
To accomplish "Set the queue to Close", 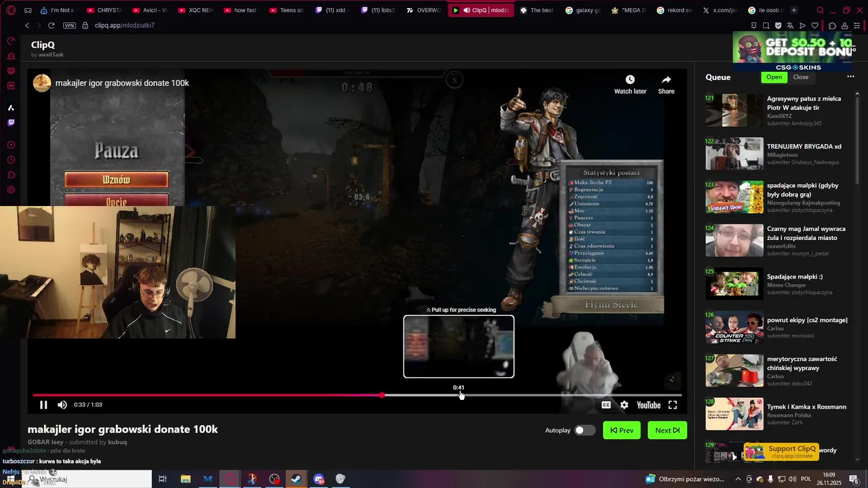I will [x=801, y=77].
